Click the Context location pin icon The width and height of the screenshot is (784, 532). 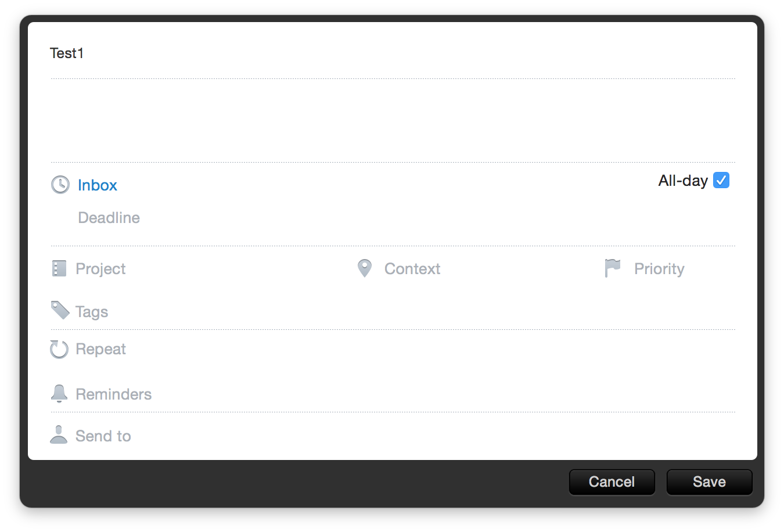(365, 268)
